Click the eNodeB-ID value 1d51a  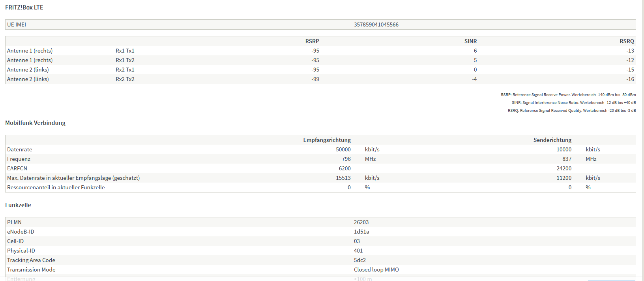click(361, 232)
